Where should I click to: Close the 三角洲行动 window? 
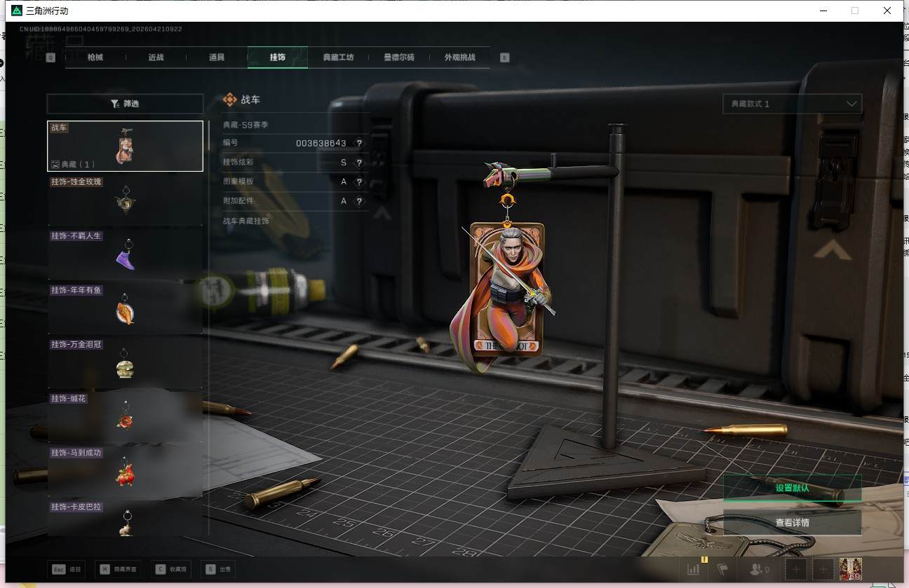887,11
